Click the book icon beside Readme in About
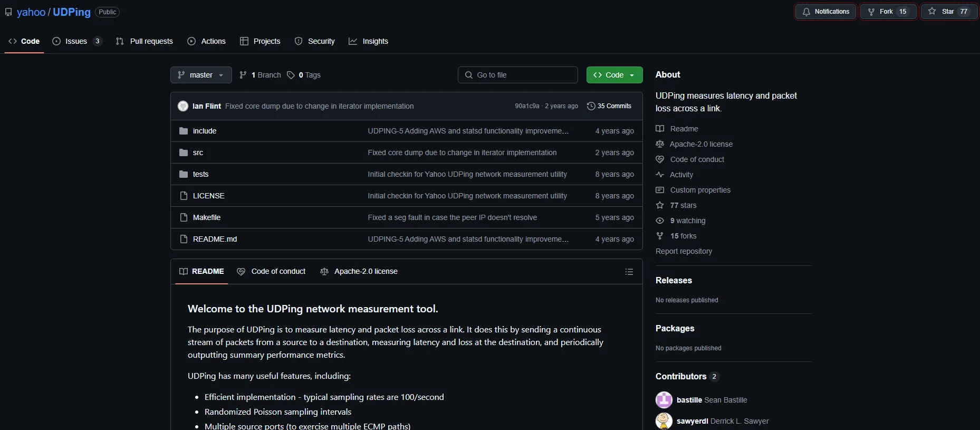This screenshot has height=430, width=980. tap(660, 129)
